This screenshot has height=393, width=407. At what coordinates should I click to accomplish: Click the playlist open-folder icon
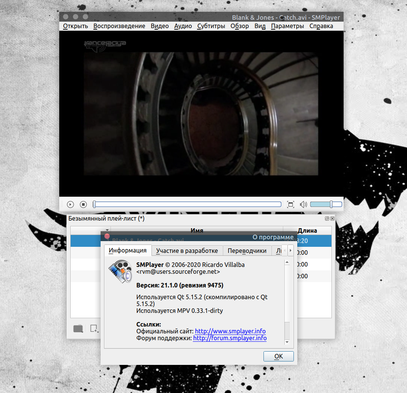tap(78, 329)
